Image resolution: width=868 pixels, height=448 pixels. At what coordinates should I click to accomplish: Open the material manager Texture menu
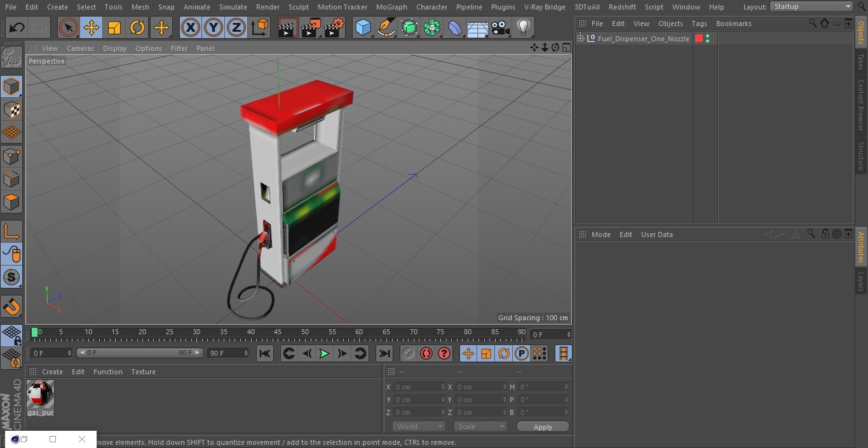pyautogui.click(x=143, y=372)
